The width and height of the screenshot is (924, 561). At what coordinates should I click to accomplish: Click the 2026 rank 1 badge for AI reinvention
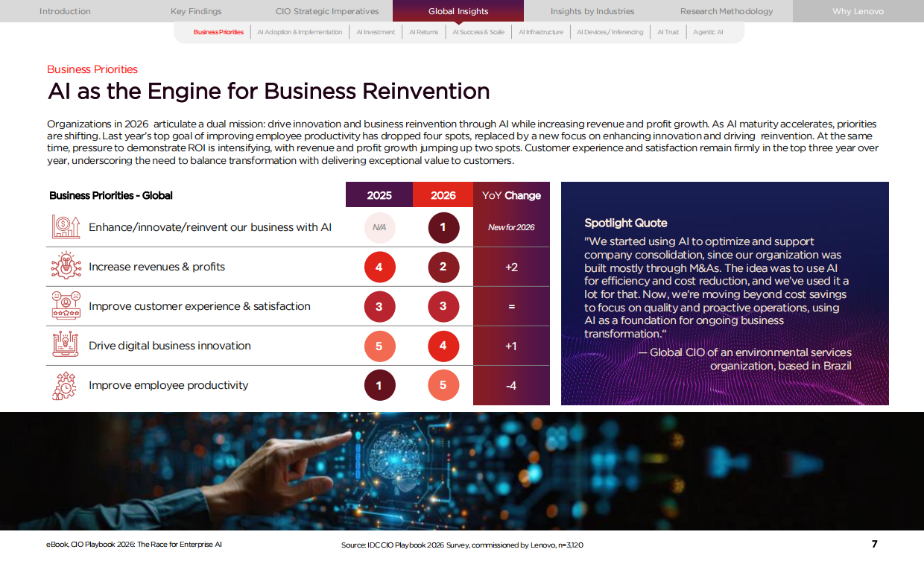pyautogui.click(x=443, y=226)
